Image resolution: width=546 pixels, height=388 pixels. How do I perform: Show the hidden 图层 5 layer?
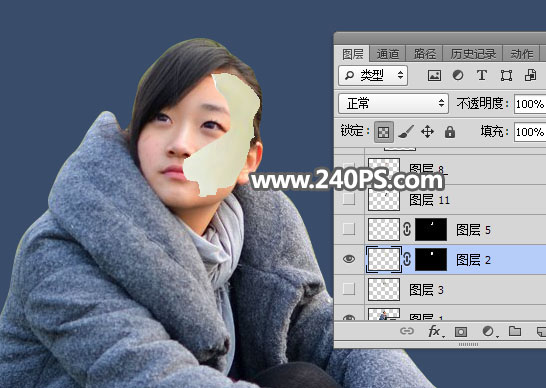[x=349, y=229]
